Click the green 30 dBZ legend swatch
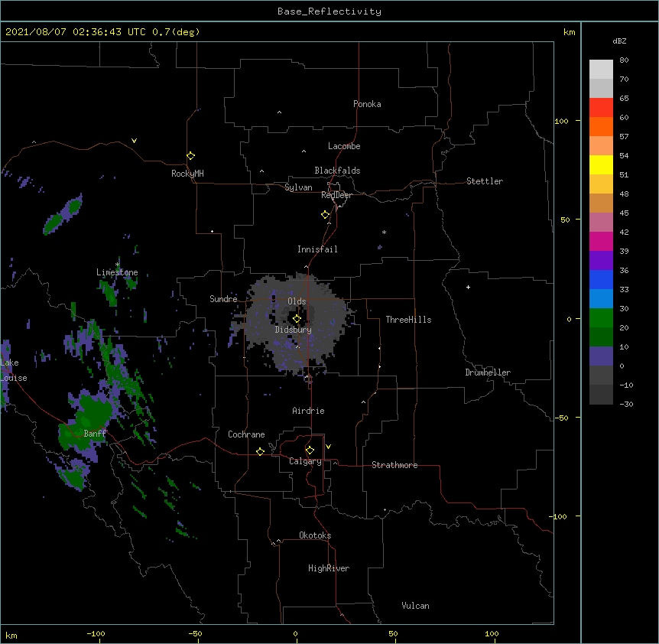 601,318
